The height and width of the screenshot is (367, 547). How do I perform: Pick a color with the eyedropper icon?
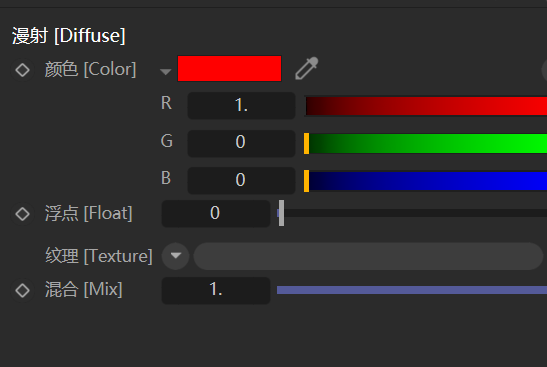(307, 68)
